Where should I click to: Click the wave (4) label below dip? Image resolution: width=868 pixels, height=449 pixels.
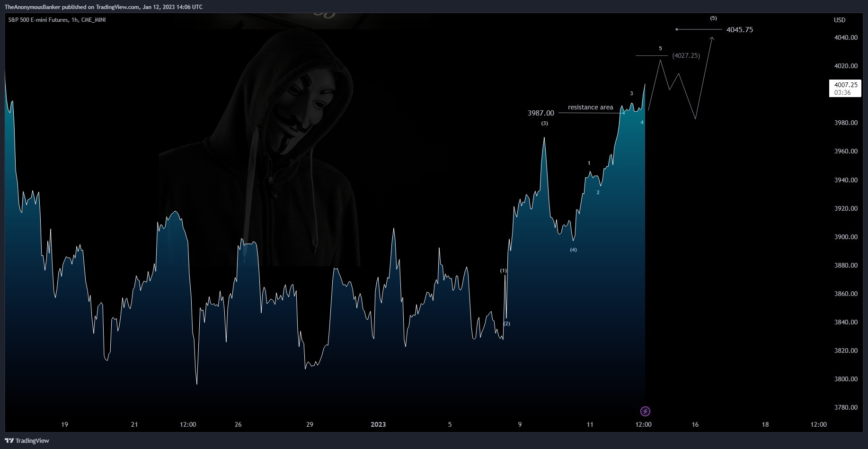click(573, 250)
